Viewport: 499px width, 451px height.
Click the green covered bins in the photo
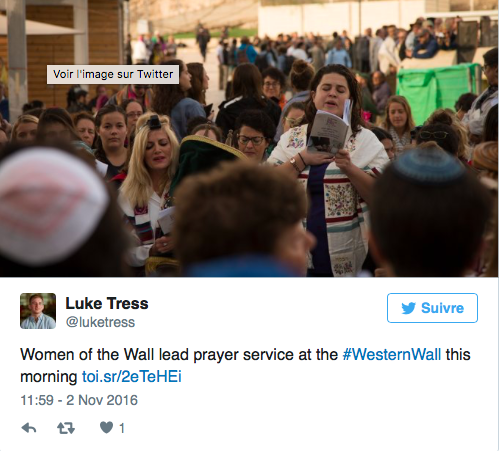(x=437, y=90)
